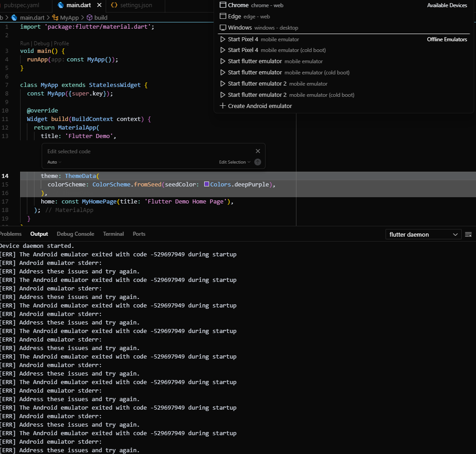The image size is (476, 454).
Task: Focus the Edit selected code input
Action: click(x=149, y=151)
